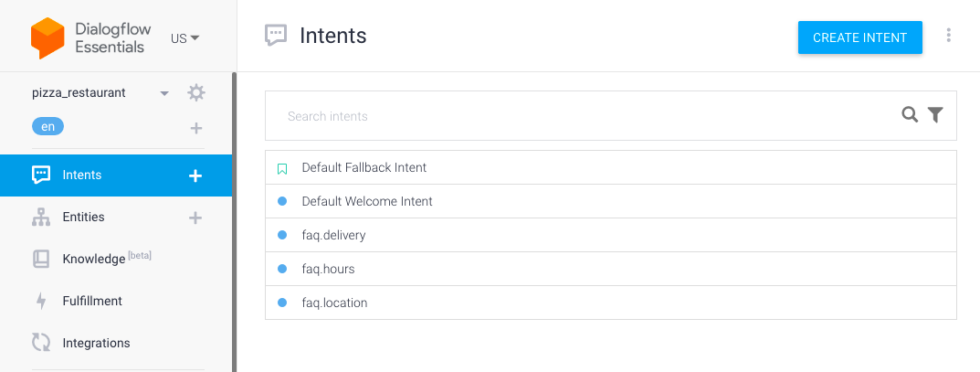Click the search magnifier icon
The height and width of the screenshot is (372, 980).
coord(910,114)
